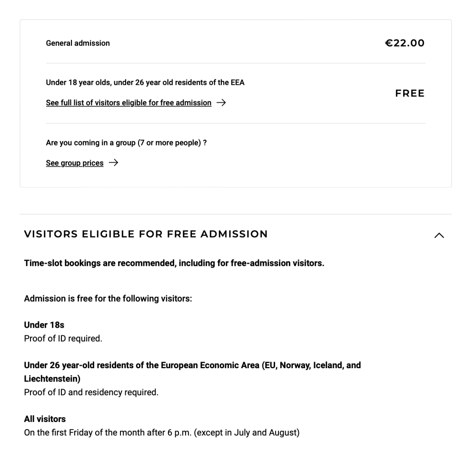The height and width of the screenshot is (460, 476).
Task: Click 'Admission is free for the following visitors' text
Action: [108, 299]
